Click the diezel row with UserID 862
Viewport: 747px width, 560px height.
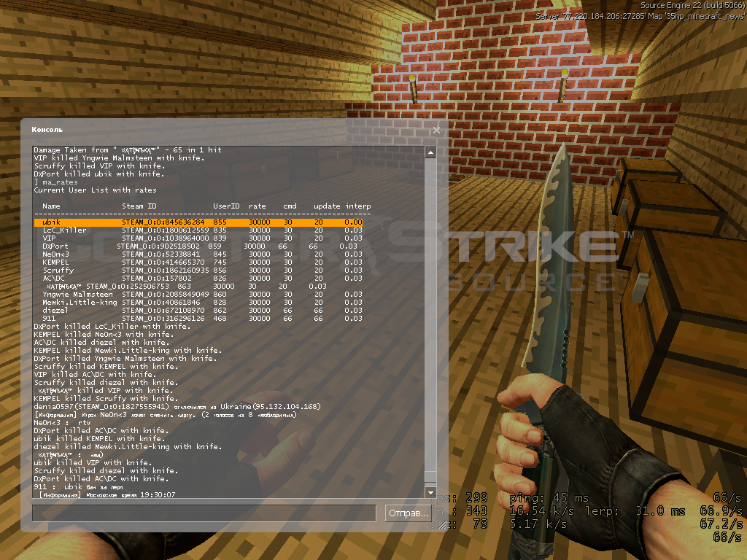coord(202,310)
